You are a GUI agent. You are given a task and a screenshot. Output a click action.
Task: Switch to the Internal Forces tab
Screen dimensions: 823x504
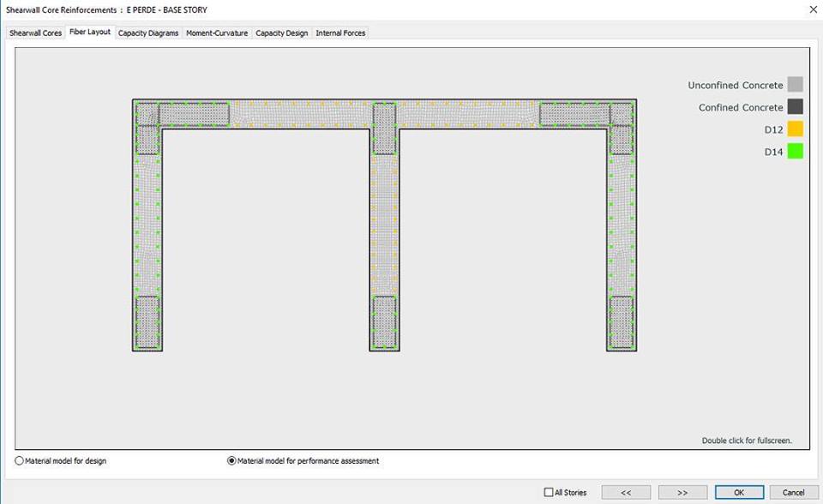(x=340, y=33)
